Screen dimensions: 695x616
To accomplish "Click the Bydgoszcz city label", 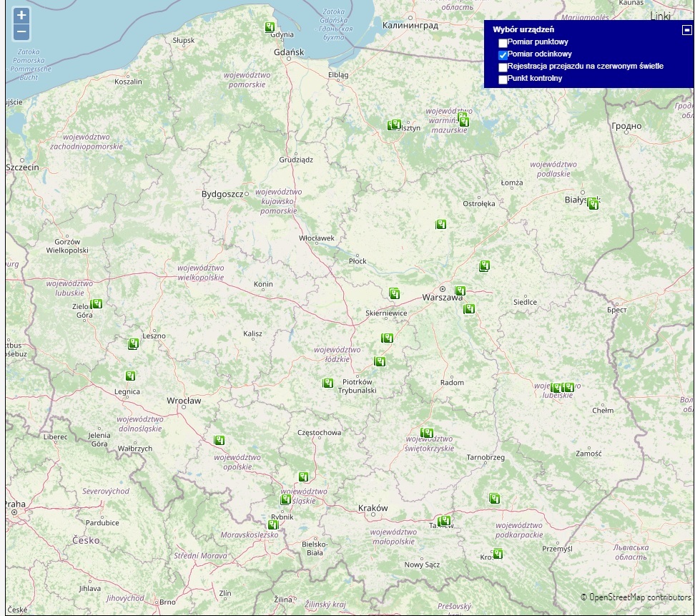I will point(222,195).
